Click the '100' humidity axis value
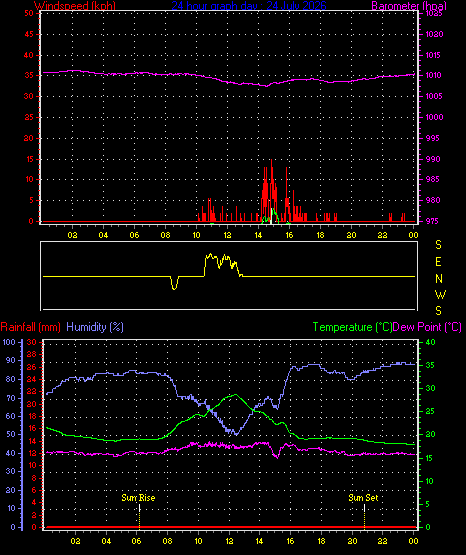The width and height of the screenshot is (466, 555). 9,342
